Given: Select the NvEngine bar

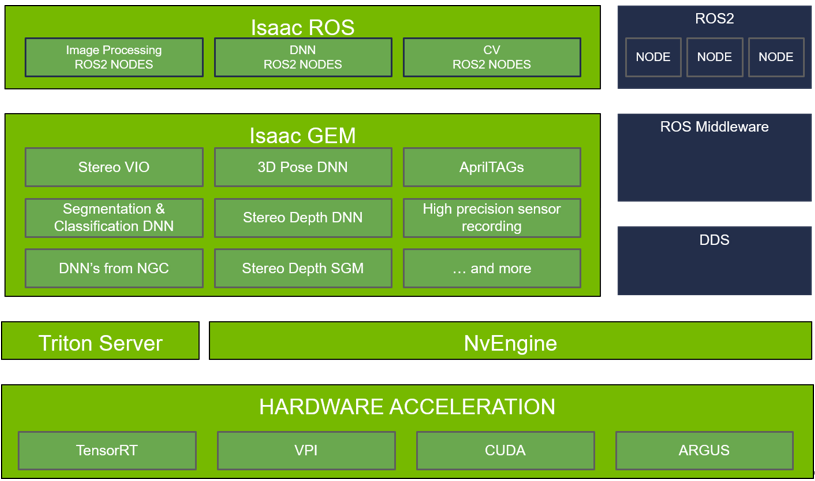Looking at the screenshot, I should [510, 341].
